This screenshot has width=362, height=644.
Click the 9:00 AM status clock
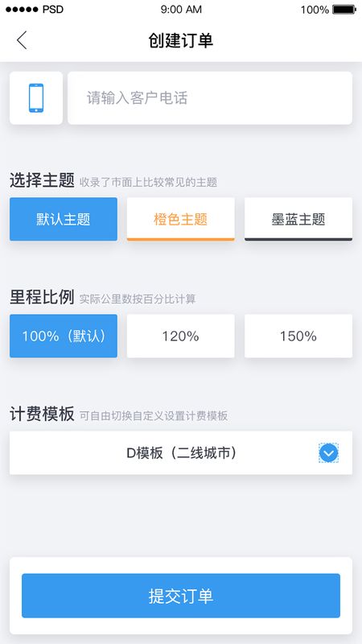point(181,10)
